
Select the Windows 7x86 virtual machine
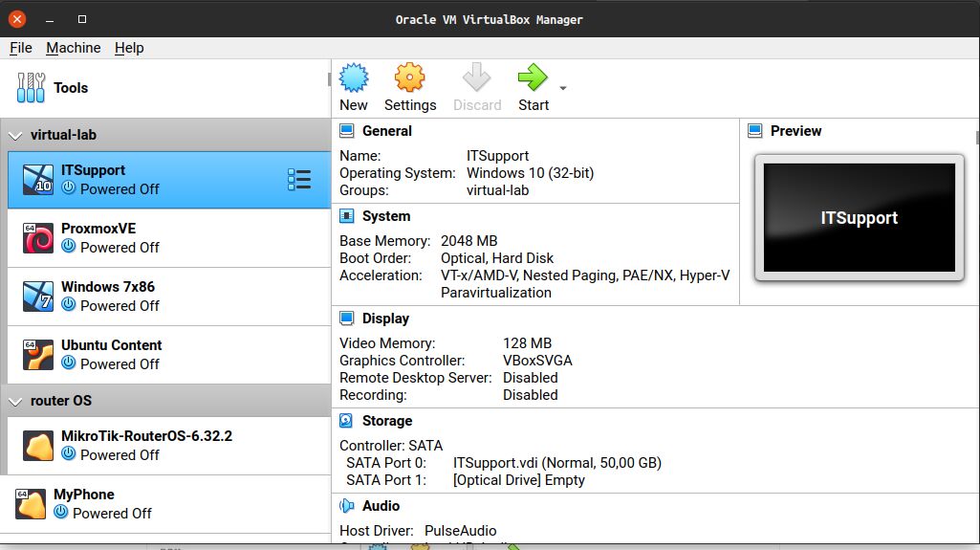coord(168,297)
